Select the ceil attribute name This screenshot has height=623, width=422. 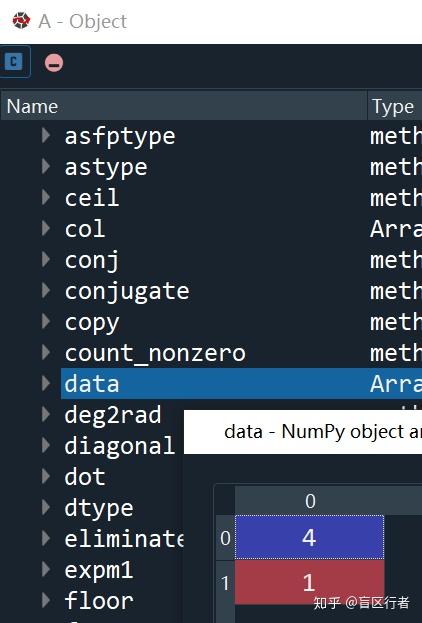[x=92, y=197]
